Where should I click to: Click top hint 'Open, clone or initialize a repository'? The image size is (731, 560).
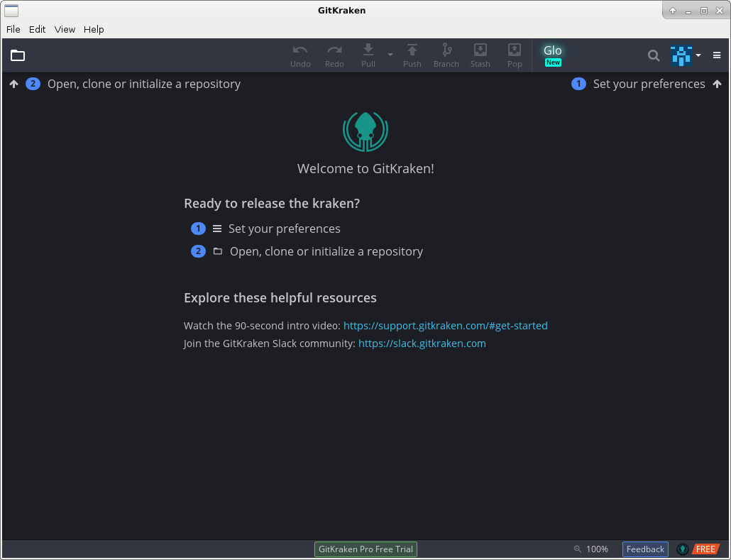(x=144, y=84)
